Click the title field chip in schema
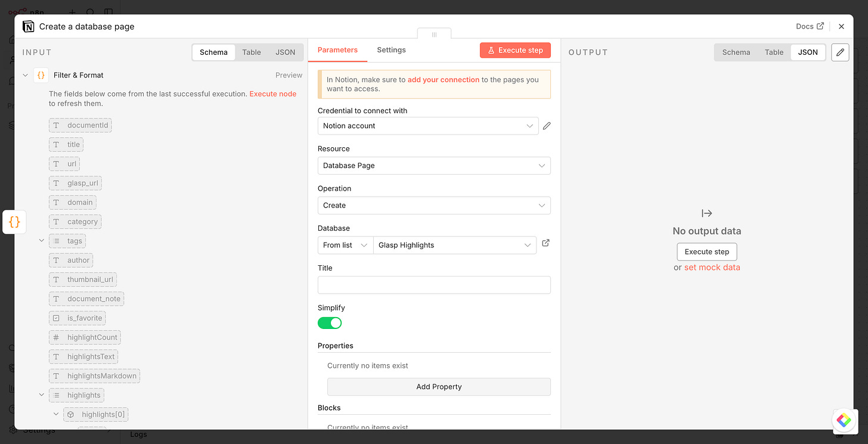This screenshot has width=868, height=444. click(66, 144)
